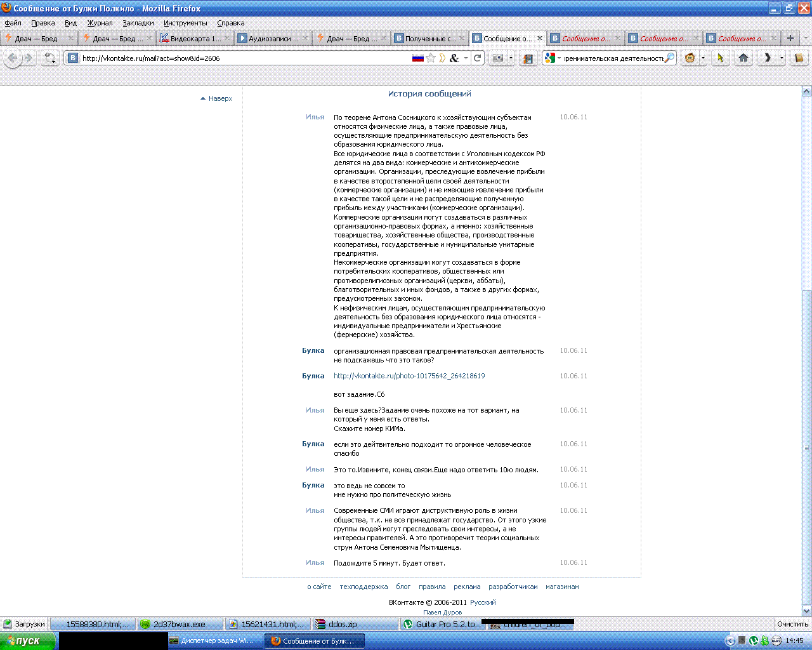Go to the home page icon
This screenshot has width=812, height=650.
[x=743, y=58]
